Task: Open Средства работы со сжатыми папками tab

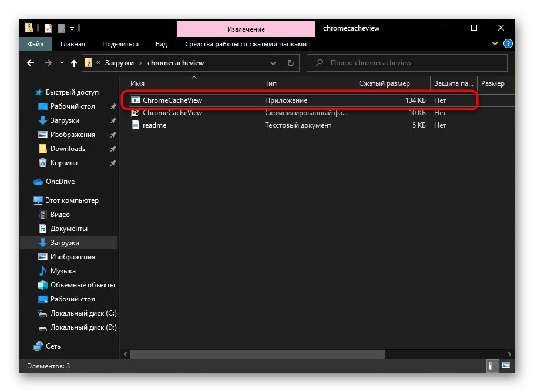Action: [246, 44]
